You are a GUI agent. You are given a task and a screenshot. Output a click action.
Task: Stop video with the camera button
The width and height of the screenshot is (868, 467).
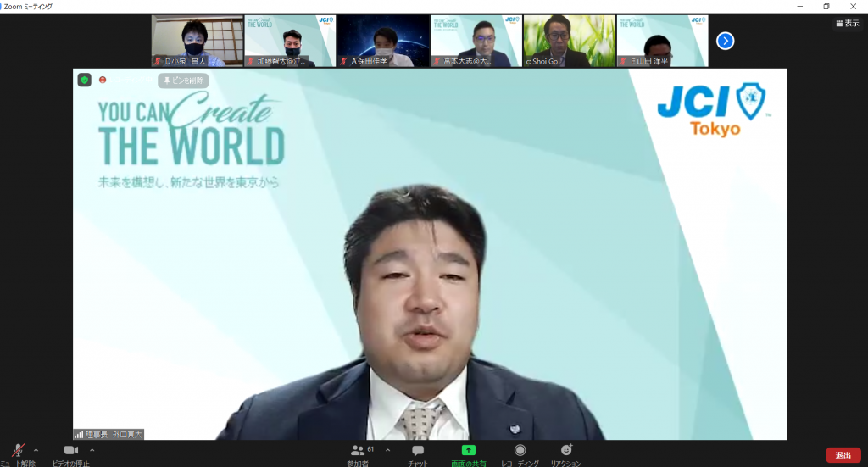70,453
